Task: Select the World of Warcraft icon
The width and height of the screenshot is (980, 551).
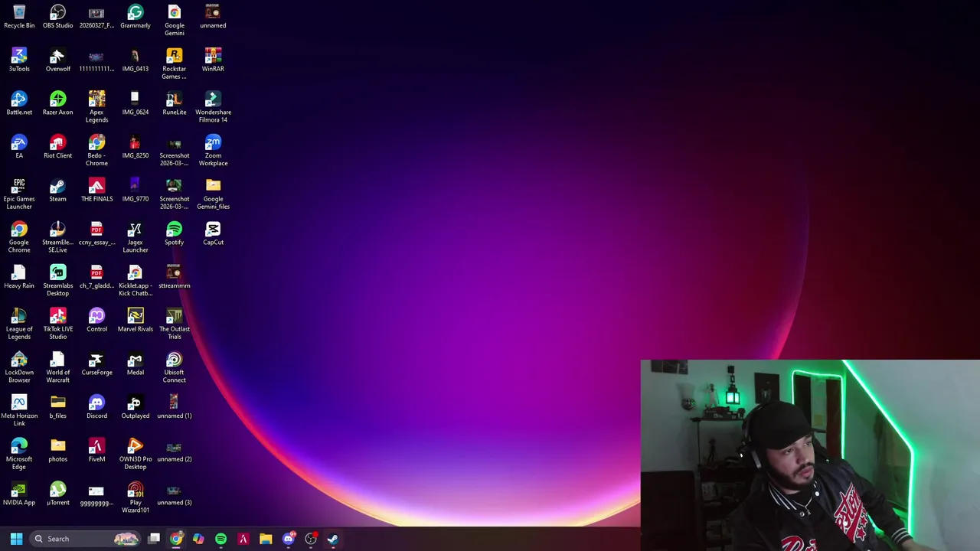Action: [x=57, y=368]
